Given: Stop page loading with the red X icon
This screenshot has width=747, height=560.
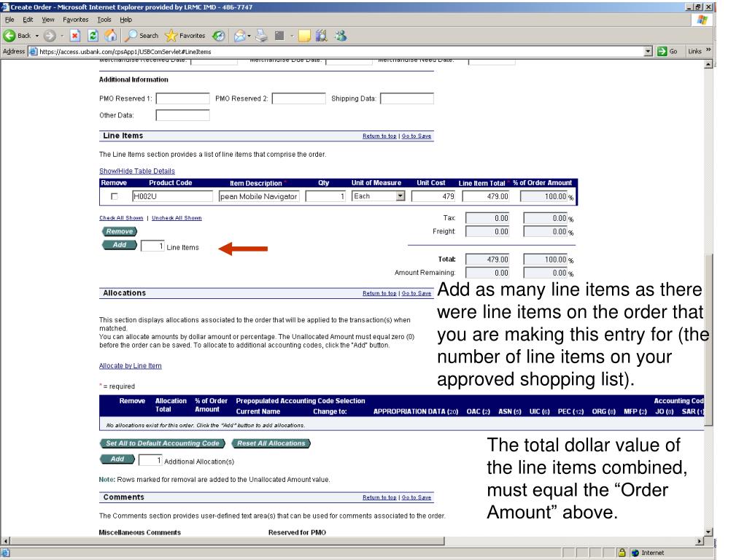Looking at the screenshot, I should pos(75,36).
